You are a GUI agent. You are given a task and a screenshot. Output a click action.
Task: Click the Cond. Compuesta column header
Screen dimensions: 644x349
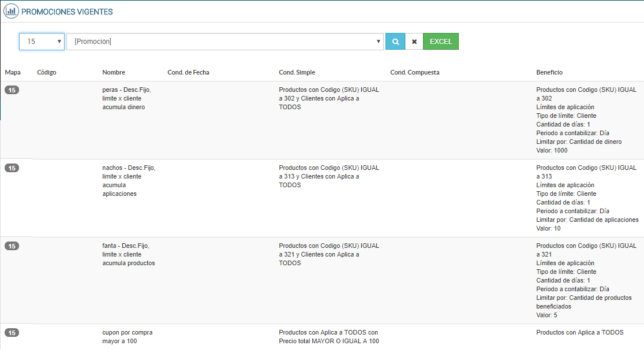pos(414,72)
